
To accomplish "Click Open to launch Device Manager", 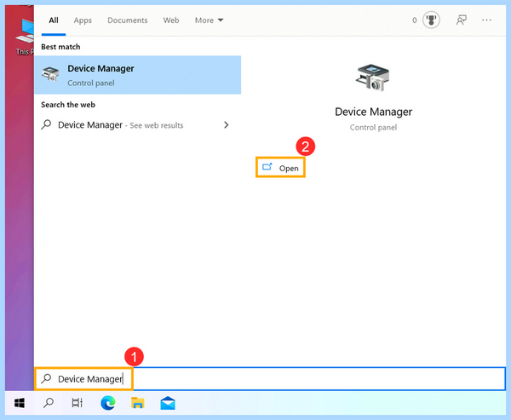I will (x=280, y=168).
